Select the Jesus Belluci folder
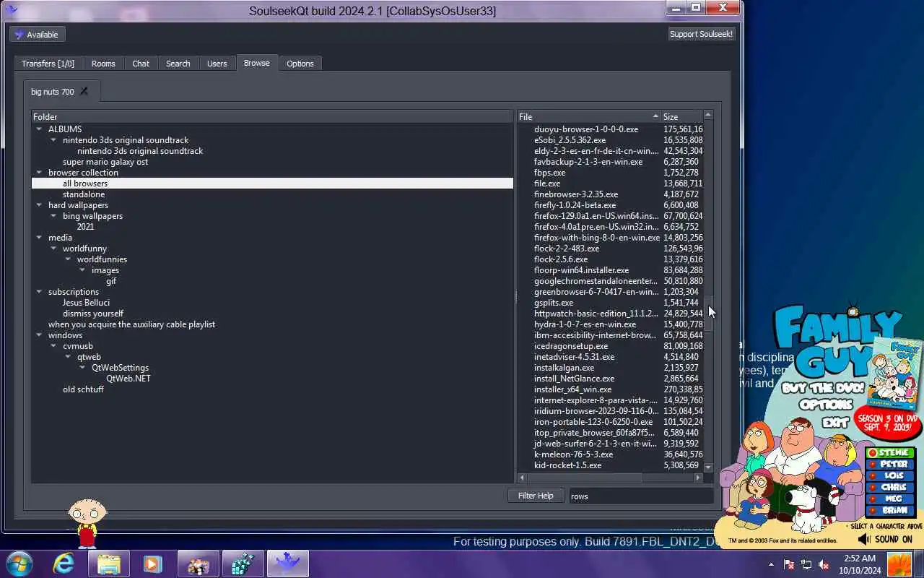This screenshot has height=578, width=924. (x=86, y=303)
